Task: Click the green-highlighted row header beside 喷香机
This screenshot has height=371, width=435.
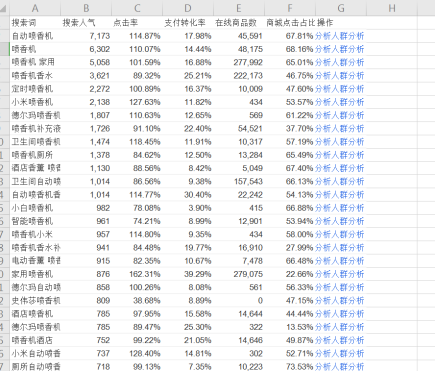Action: coord(5,49)
